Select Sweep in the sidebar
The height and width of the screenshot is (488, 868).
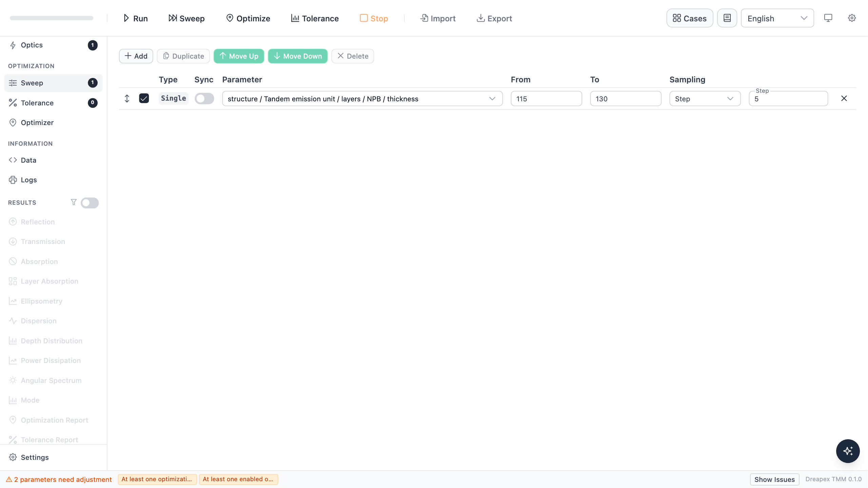click(x=53, y=83)
